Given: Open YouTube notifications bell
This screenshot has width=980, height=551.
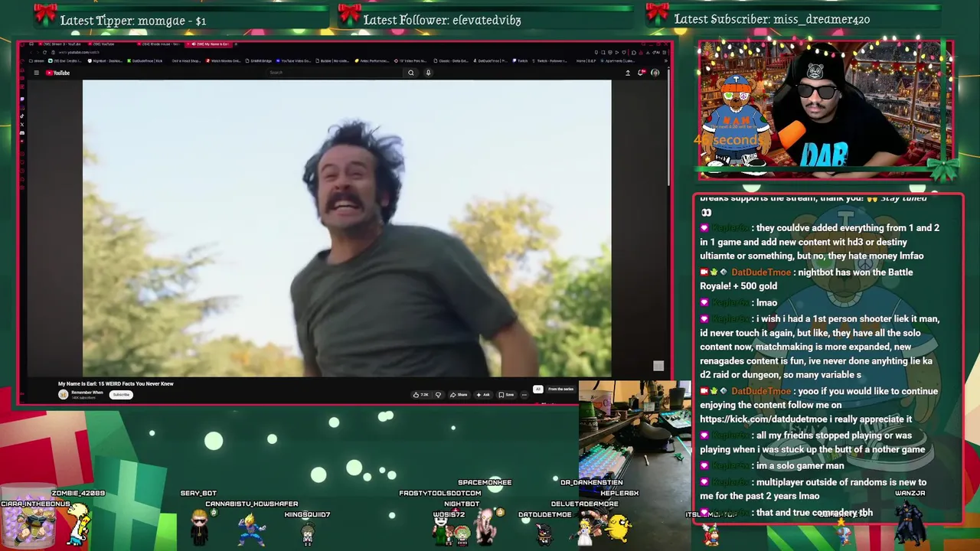Looking at the screenshot, I should (642, 73).
